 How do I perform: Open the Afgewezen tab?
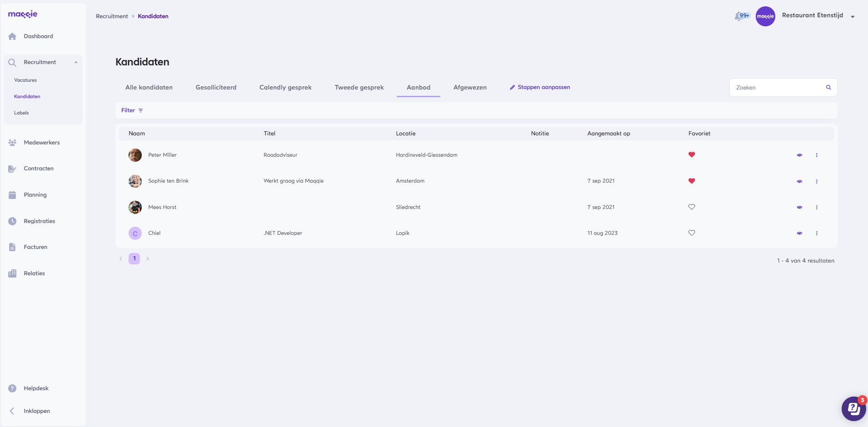click(470, 88)
